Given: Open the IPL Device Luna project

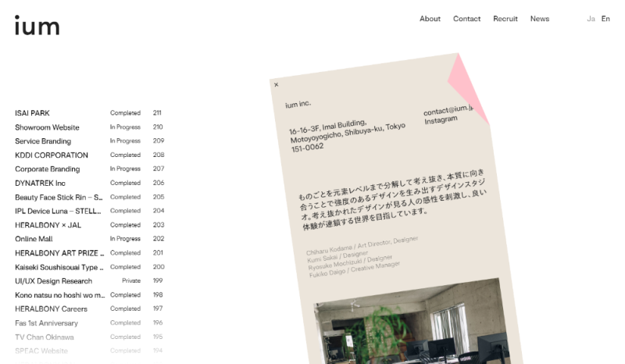Looking at the screenshot, I should (x=58, y=211).
